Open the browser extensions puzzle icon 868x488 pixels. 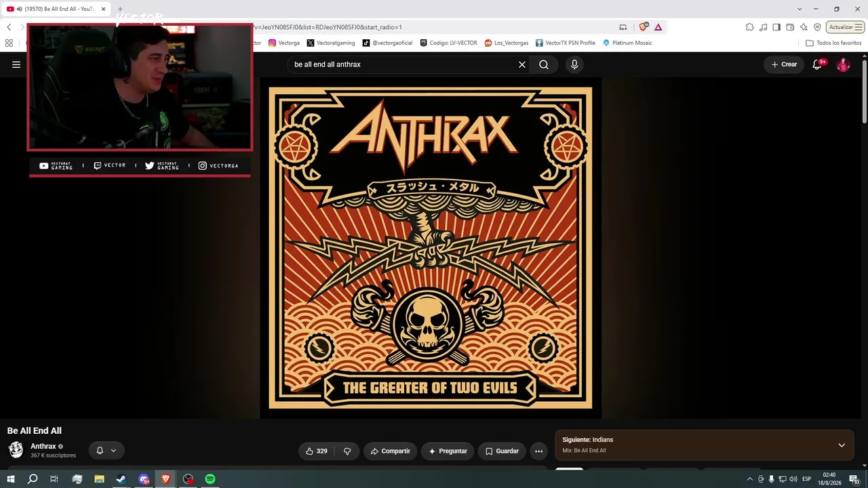749,27
